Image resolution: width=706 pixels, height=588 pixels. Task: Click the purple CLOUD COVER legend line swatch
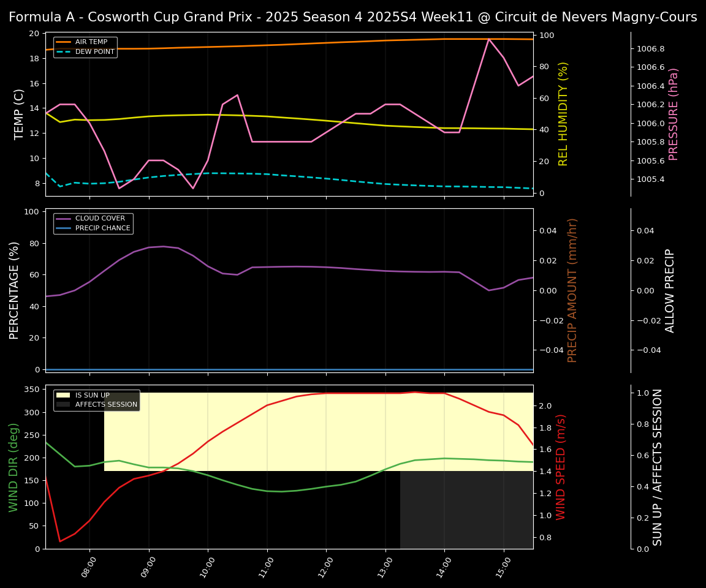click(64, 218)
